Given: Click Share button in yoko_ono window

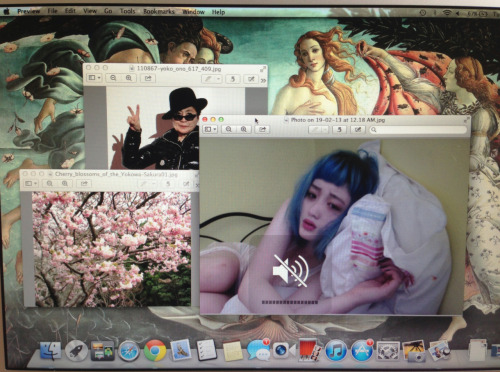Looking at the screenshot, I should (x=148, y=78).
